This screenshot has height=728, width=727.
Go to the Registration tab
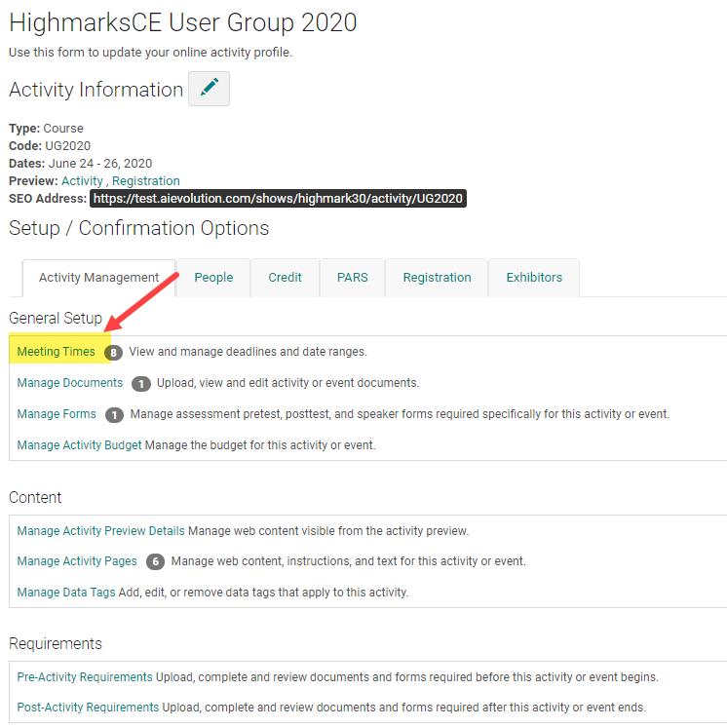click(437, 278)
